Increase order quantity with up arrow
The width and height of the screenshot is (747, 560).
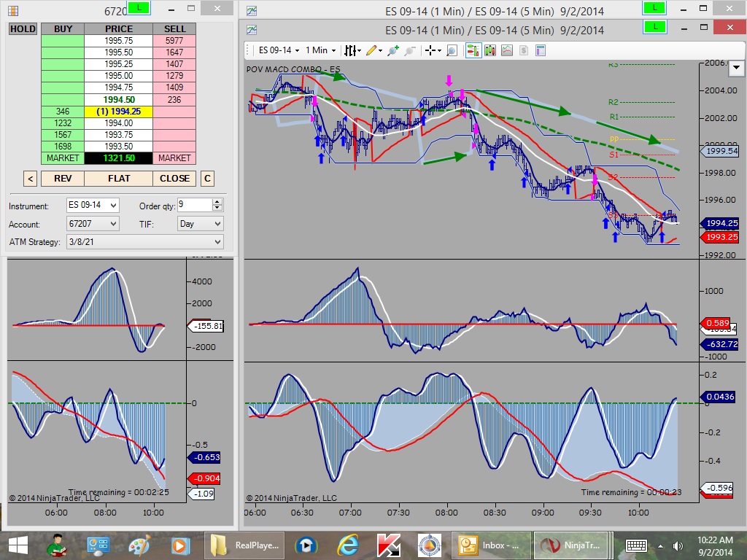point(217,202)
